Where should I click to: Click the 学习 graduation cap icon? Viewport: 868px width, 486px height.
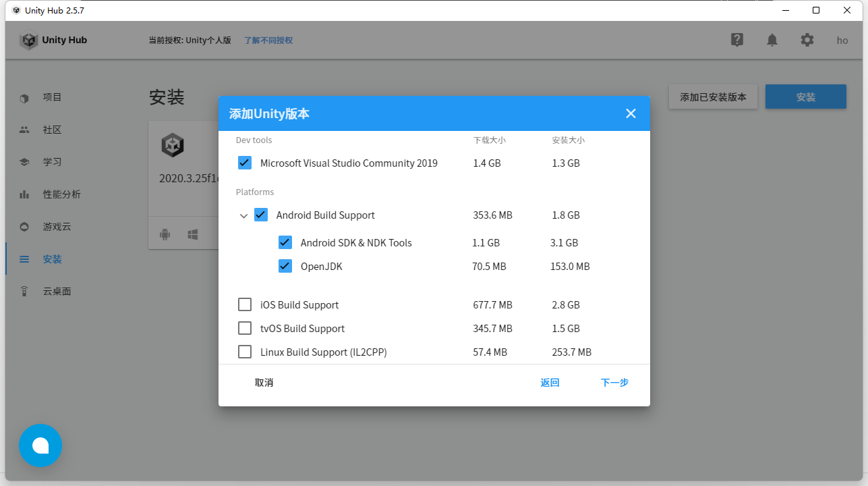coord(24,162)
